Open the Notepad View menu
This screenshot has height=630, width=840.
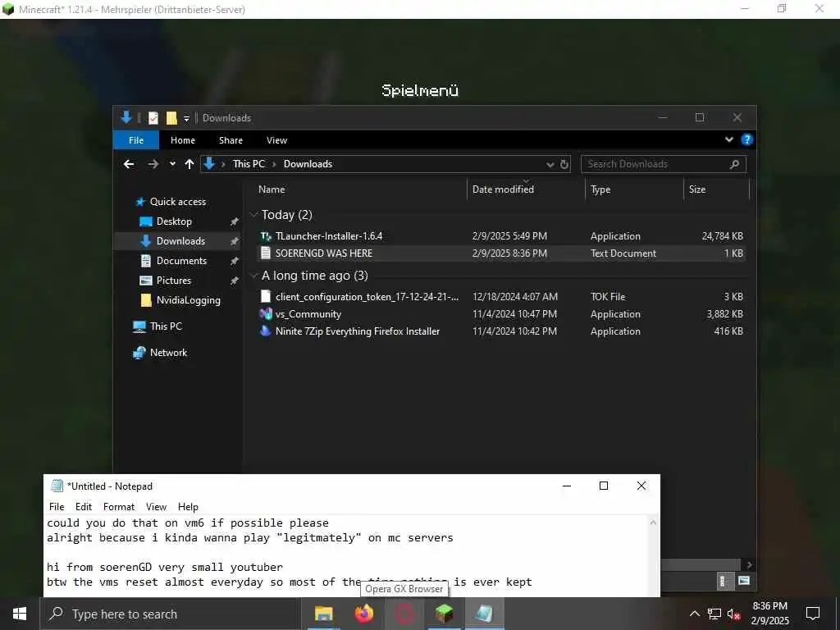(156, 507)
